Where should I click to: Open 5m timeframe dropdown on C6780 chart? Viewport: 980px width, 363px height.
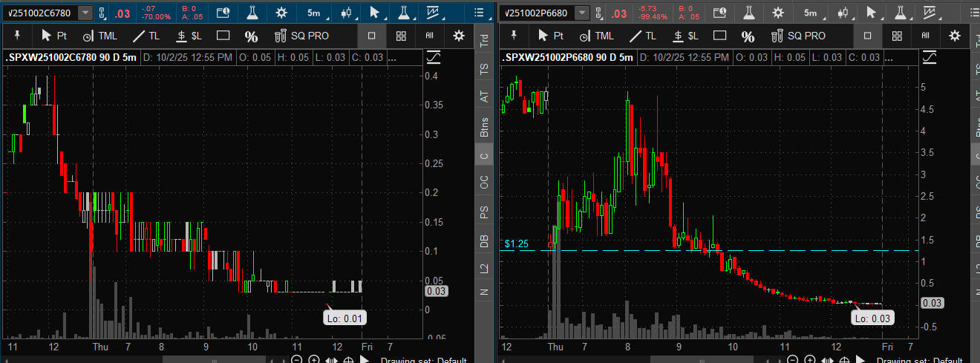coord(314,13)
